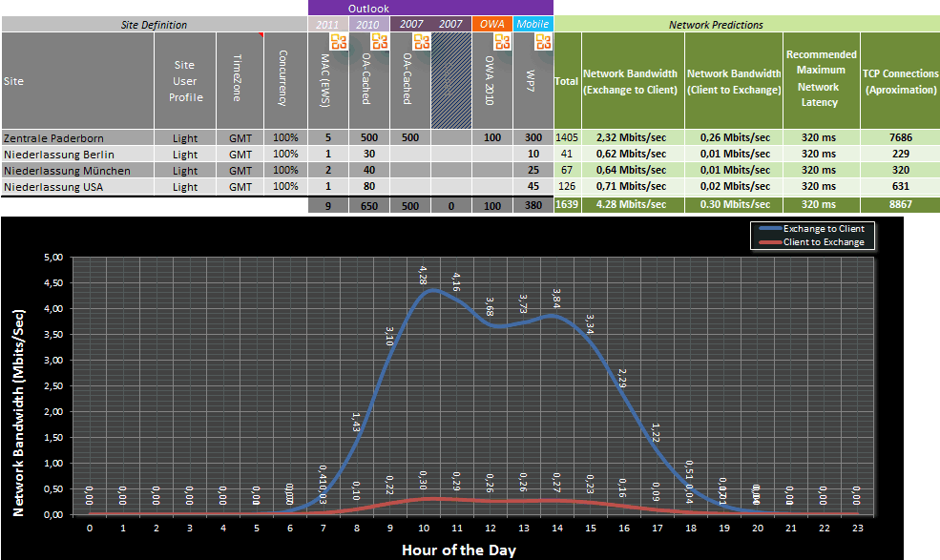This screenshot has width=940, height=560.
Task: Select the Zentrale Paderborn site cell
Action: pyautogui.click(x=77, y=137)
